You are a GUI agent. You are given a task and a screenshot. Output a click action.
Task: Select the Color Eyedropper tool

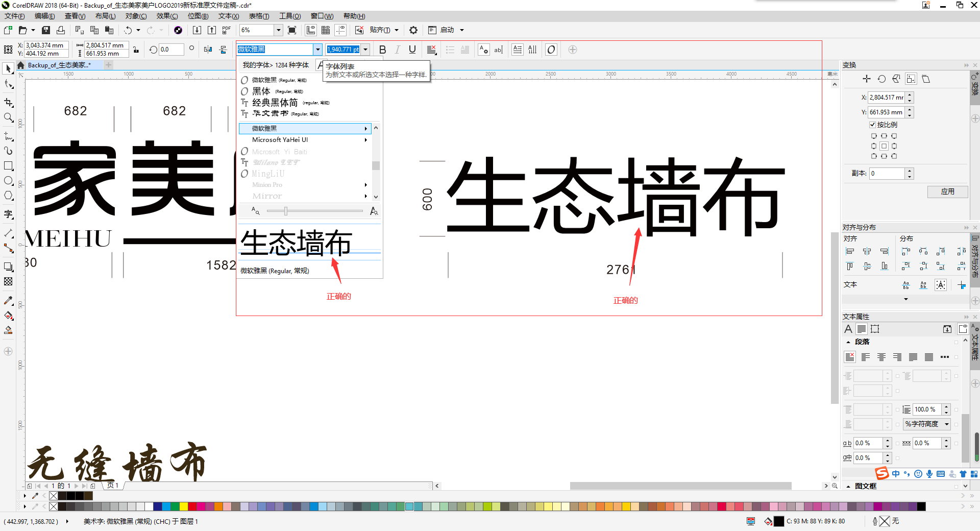click(x=8, y=300)
